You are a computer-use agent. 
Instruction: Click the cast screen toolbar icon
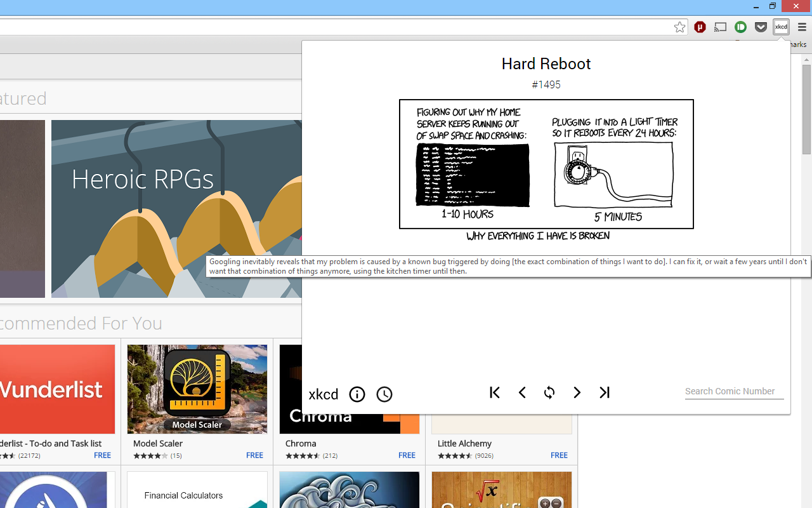pos(720,27)
